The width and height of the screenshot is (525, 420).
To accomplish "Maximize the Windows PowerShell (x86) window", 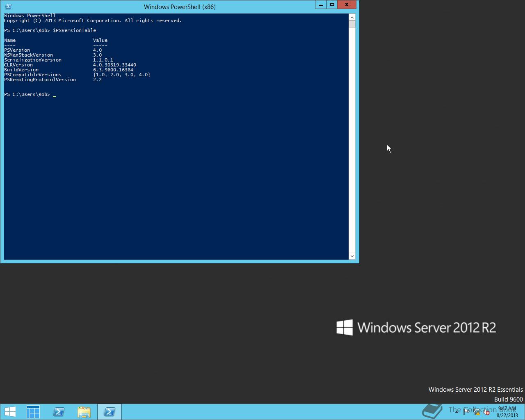I will tap(332, 5).
